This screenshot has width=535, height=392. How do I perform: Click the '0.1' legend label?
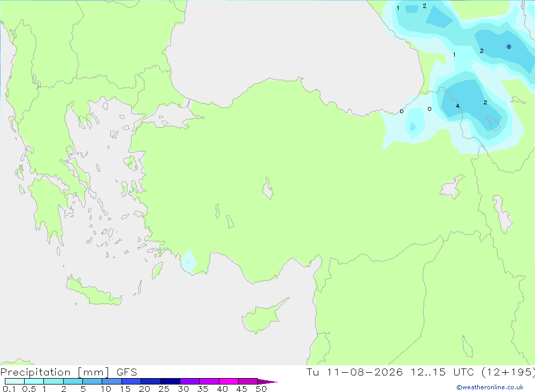(x=9, y=389)
